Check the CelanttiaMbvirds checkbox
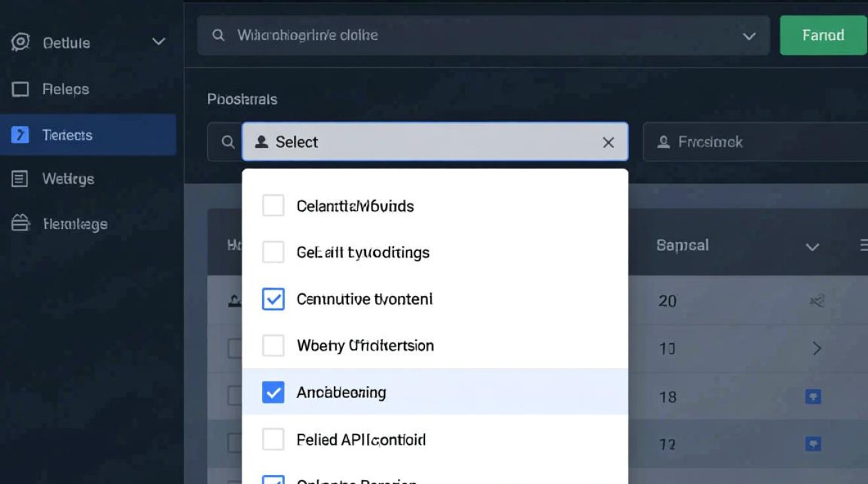The height and width of the screenshot is (484, 868). tap(273, 206)
